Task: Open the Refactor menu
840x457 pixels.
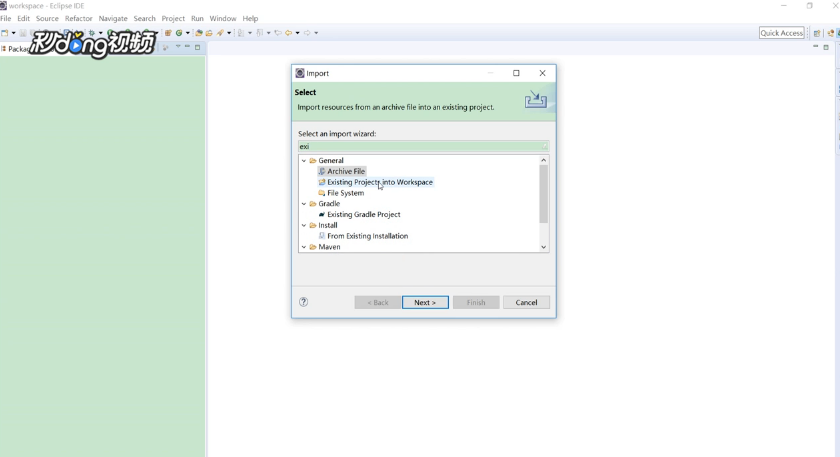Action: pyautogui.click(x=79, y=18)
